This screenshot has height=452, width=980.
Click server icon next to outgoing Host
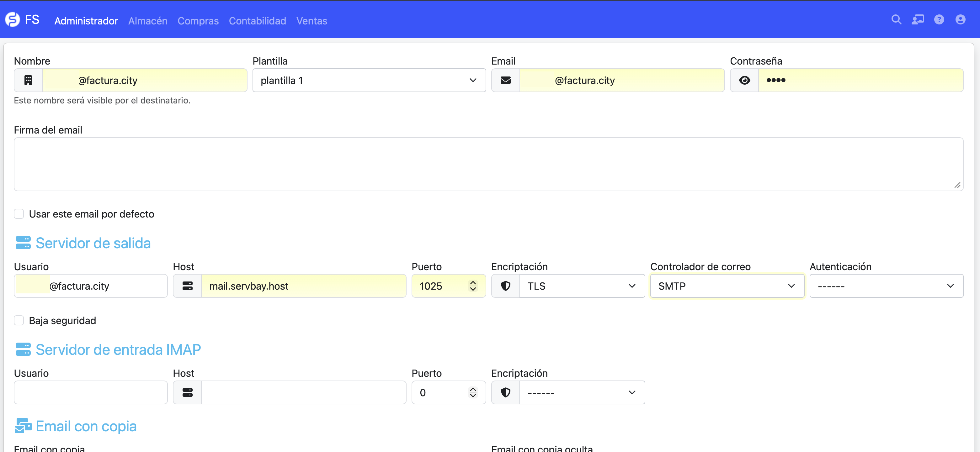coord(187,286)
